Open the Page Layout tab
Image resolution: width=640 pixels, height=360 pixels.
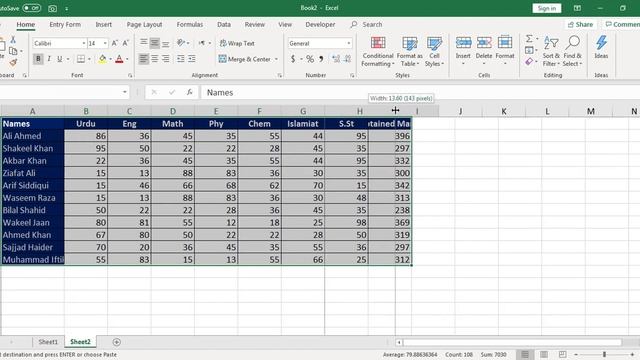(144, 24)
